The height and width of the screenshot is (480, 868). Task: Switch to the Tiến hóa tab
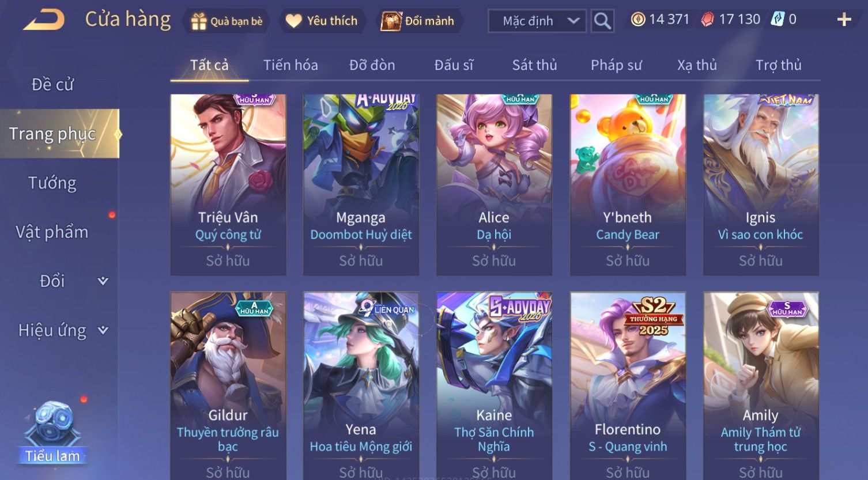click(290, 65)
